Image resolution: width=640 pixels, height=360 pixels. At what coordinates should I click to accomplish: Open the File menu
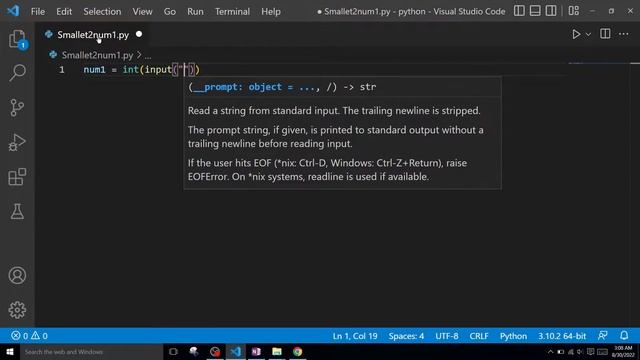(x=38, y=11)
